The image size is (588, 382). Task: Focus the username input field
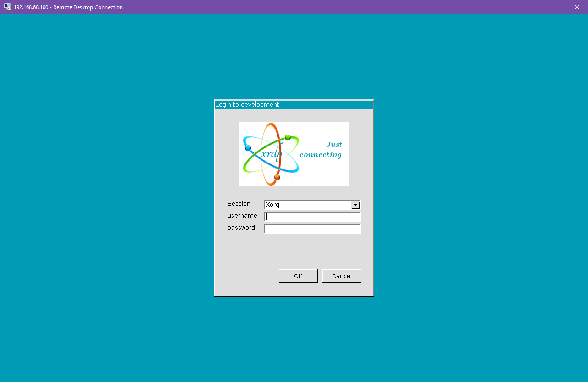tap(312, 217)
